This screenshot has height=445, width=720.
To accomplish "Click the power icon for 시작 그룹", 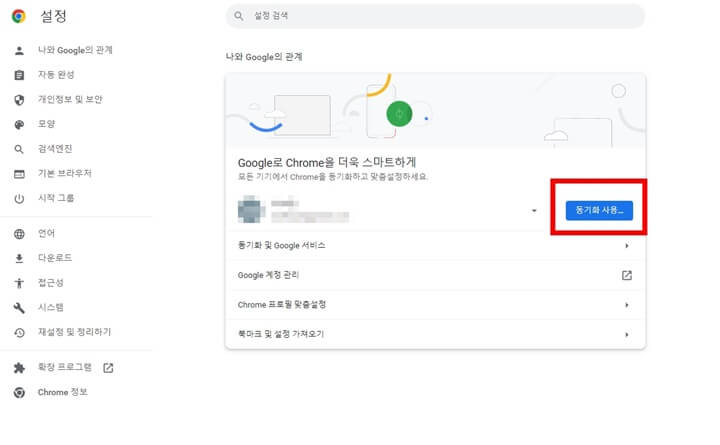I will [x=19, y=199].
